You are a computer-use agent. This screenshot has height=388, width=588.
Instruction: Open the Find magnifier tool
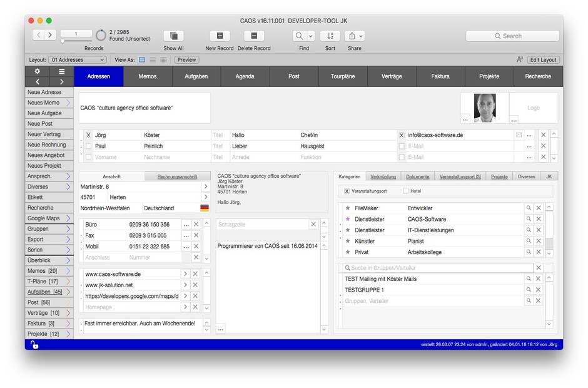[x=299, y=36]
